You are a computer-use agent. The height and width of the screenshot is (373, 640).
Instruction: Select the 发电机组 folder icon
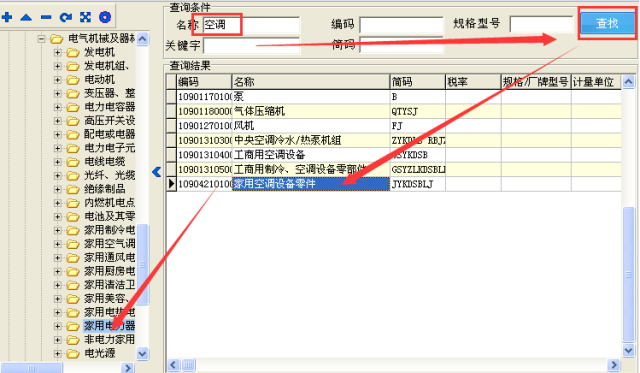tap(73, 66)
